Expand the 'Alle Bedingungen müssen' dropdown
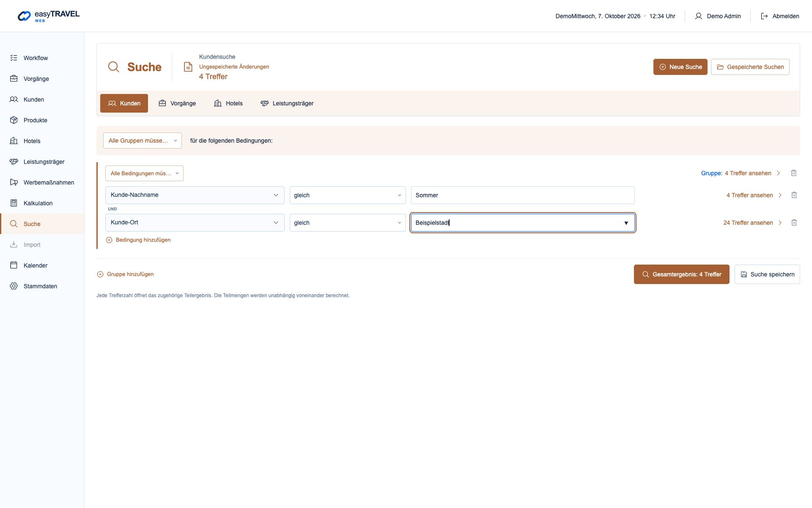 144,174
